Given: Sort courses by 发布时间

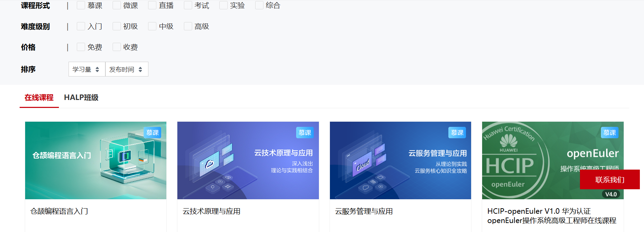Looking at the screenshot, I should (127, 69).
